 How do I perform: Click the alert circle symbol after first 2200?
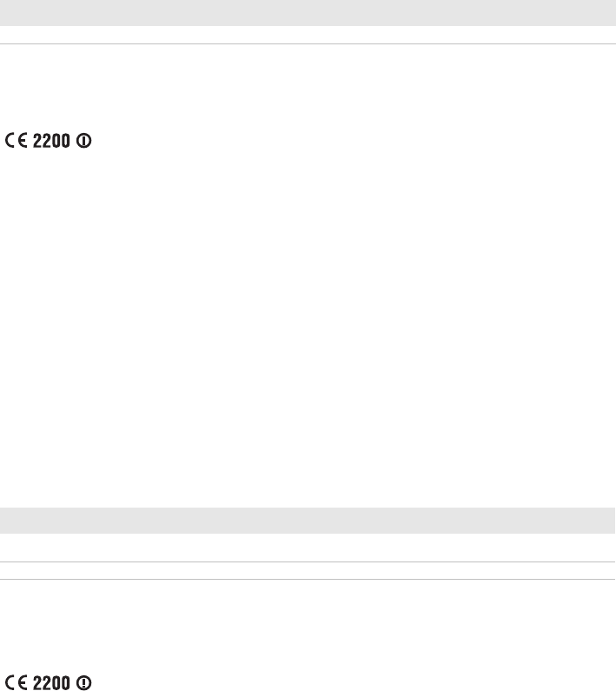(x=83, y=141)
